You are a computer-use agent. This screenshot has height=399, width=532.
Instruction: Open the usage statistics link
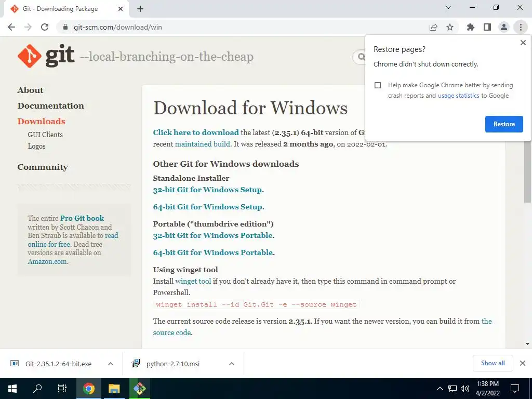click(458, 96)
